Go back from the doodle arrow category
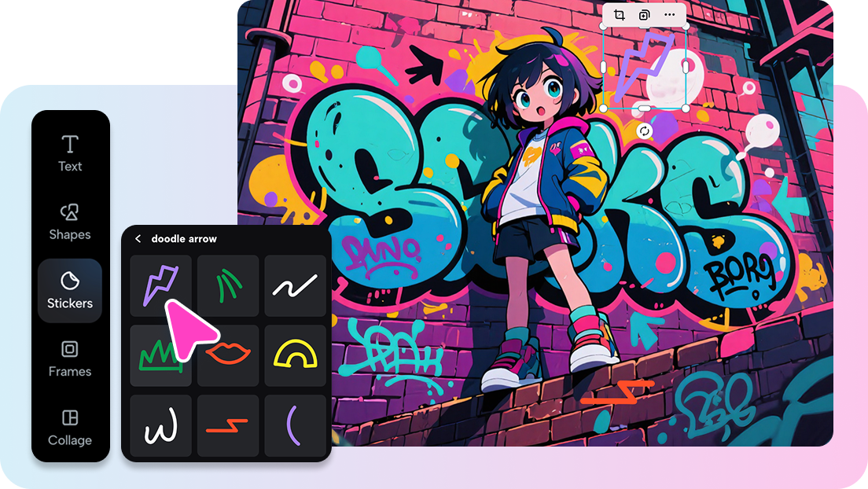The image size is (868, 489). coord(139,238)
